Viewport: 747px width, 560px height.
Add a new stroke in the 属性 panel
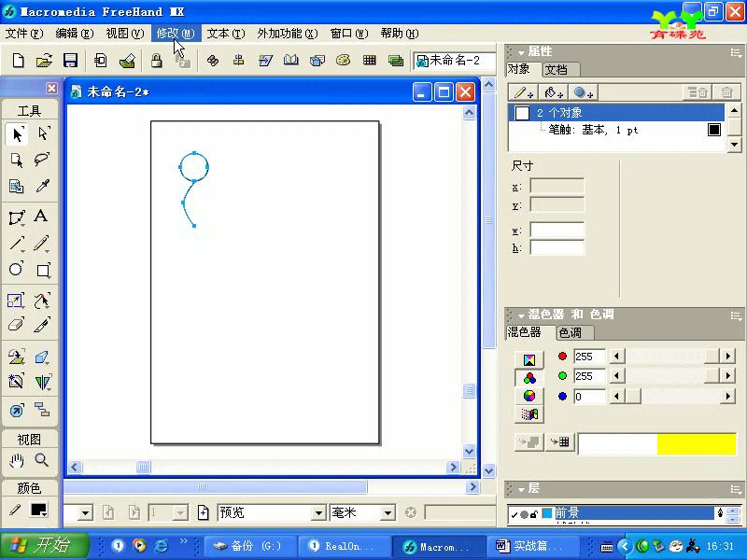point(524,92)
